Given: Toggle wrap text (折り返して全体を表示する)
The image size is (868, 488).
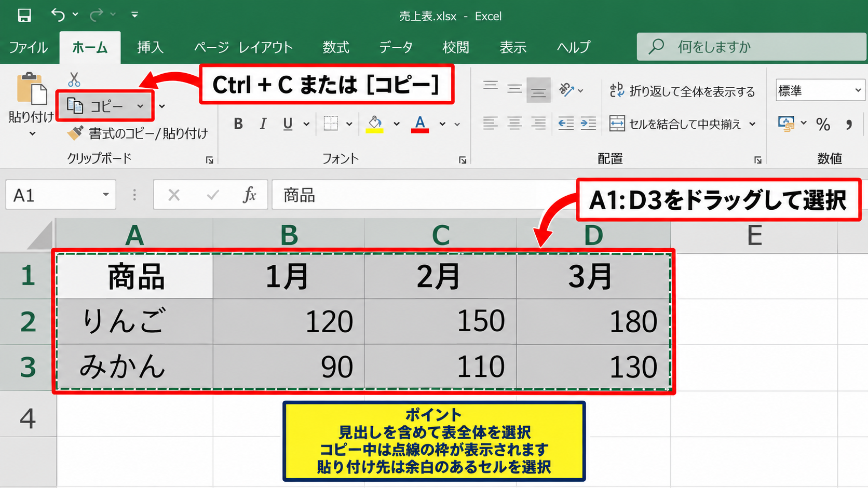Looking at the screenshot, I should tap(682, 91).
